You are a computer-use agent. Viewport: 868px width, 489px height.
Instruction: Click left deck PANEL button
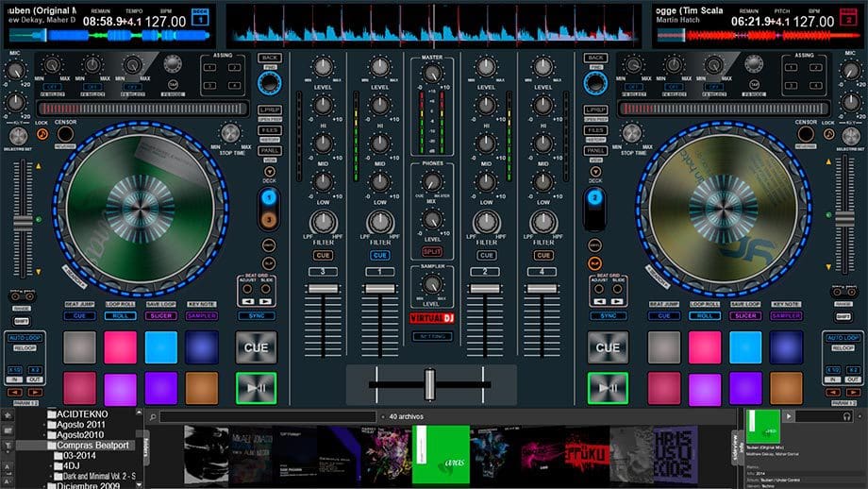pyautogui.click(x=270, y=151)
